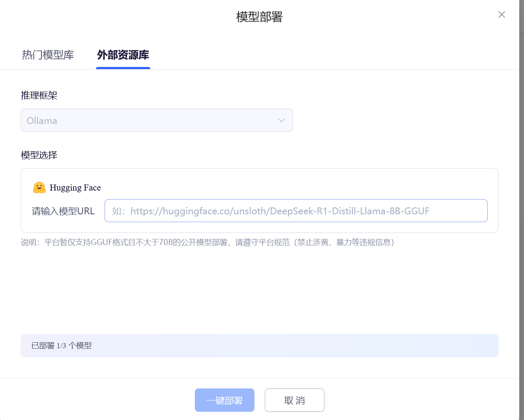
Task: Click the Hugging Face source label
Action: 75,188
